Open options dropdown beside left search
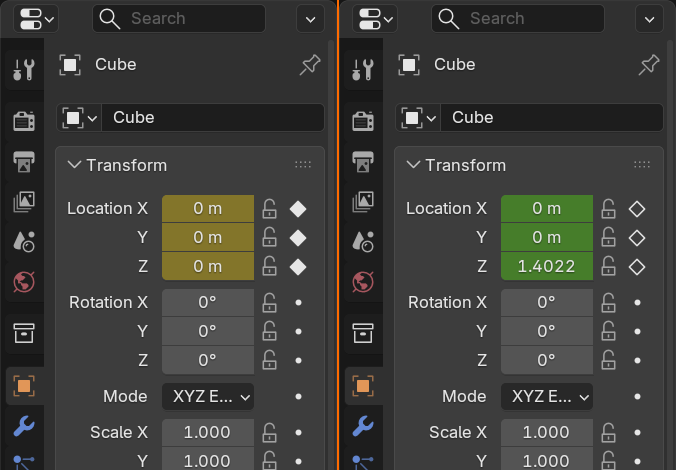 (x=310, y=19)
